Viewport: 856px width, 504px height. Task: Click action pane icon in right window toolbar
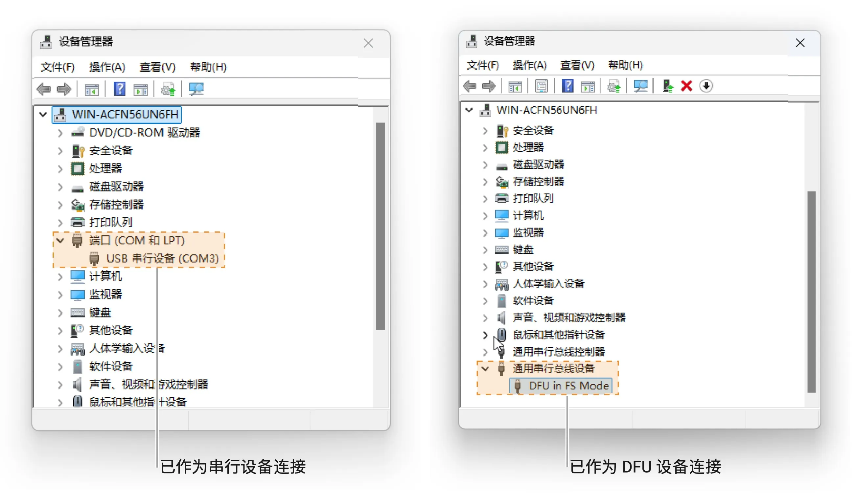[588, 87]
